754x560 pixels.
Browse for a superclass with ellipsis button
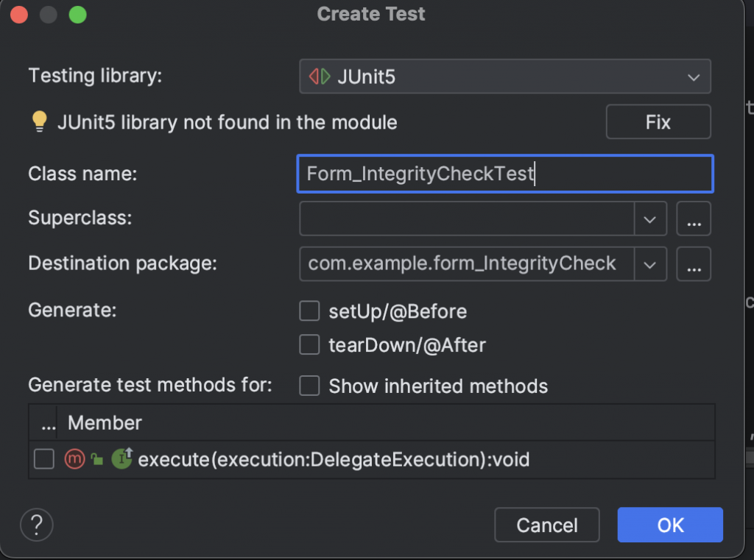[694, 219]
